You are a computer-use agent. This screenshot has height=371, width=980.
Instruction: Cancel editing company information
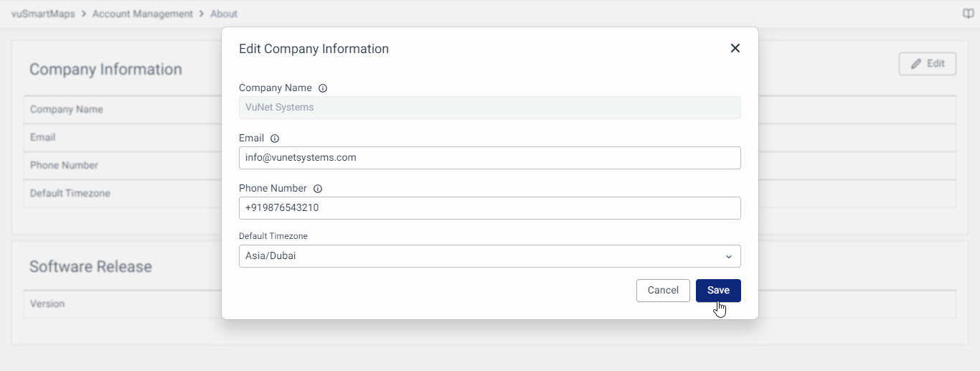coord(663,291)
